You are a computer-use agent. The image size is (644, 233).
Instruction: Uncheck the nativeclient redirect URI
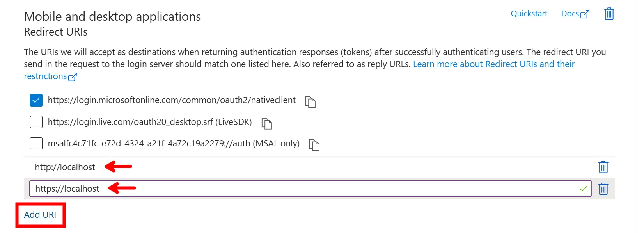click(x=36, y=100)
